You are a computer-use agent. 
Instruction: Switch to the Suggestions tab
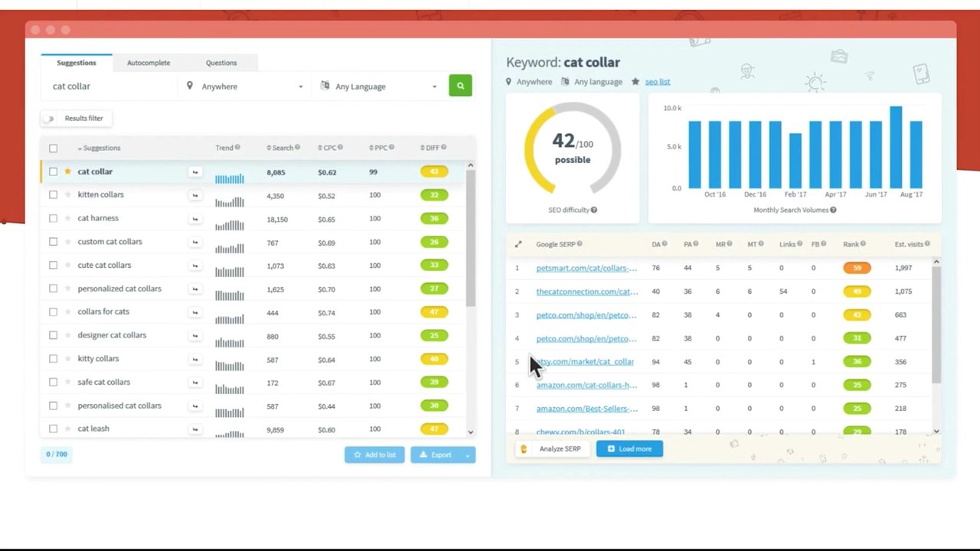pyautogui.click(x=77, y=63)
